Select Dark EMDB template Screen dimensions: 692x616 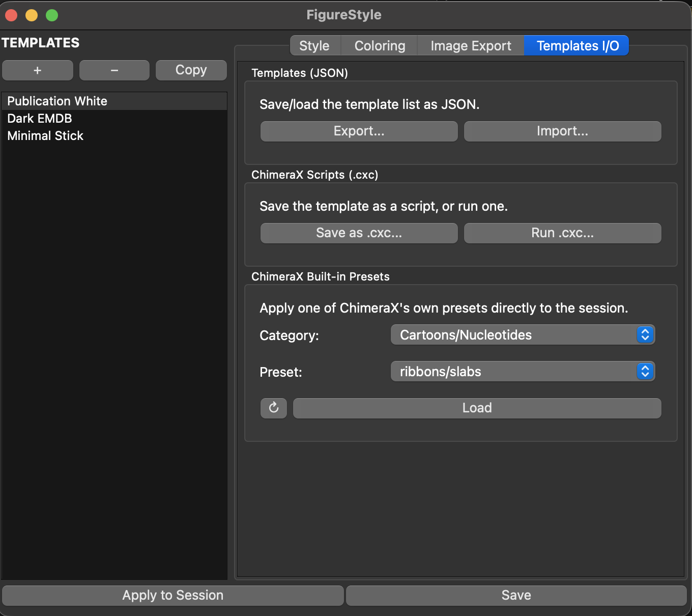pyautogui.click(x=114, y=119)
